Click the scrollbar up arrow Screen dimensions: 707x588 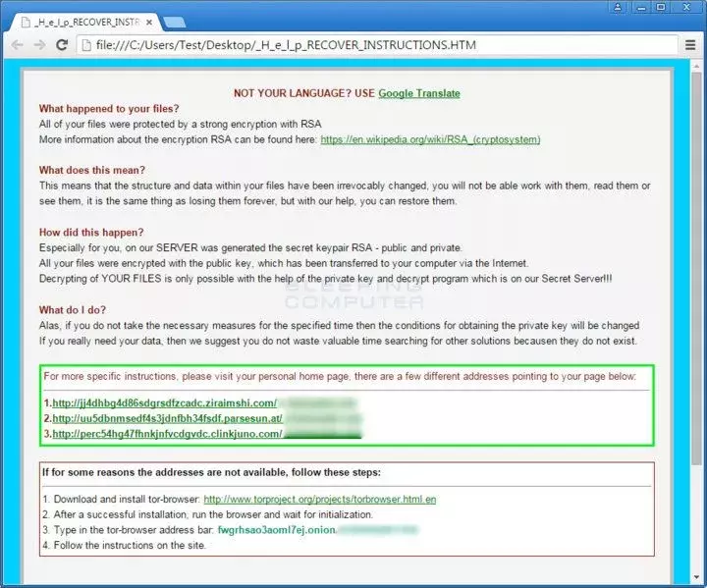[x=696, y=66]
